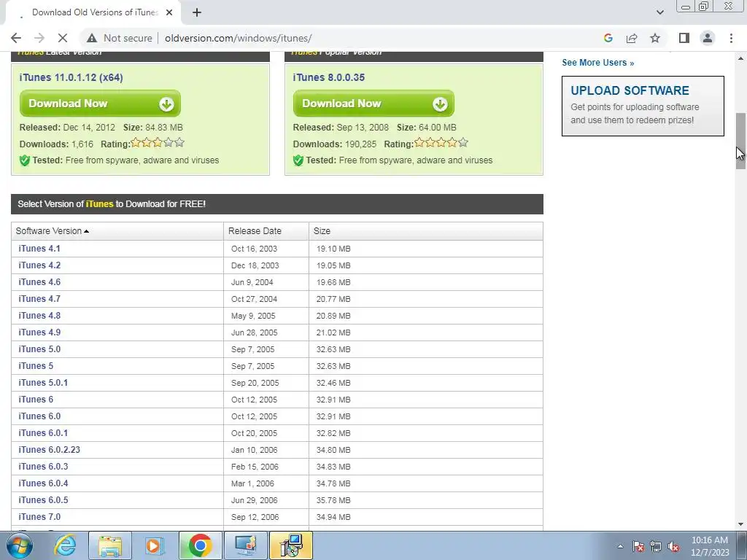Toggle the side panel icon
Image resolution: width=747 pixels, height=560 pixels.
(684, 38)
